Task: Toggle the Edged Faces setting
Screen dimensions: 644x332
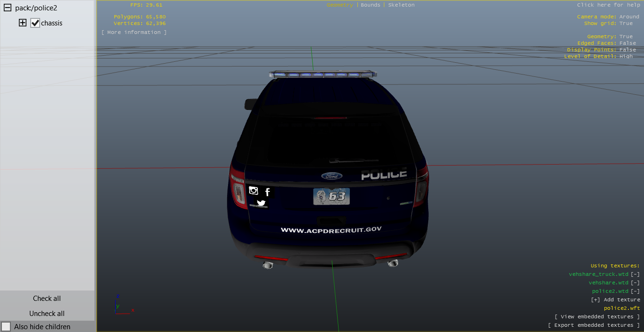Action: click(627, 43)
